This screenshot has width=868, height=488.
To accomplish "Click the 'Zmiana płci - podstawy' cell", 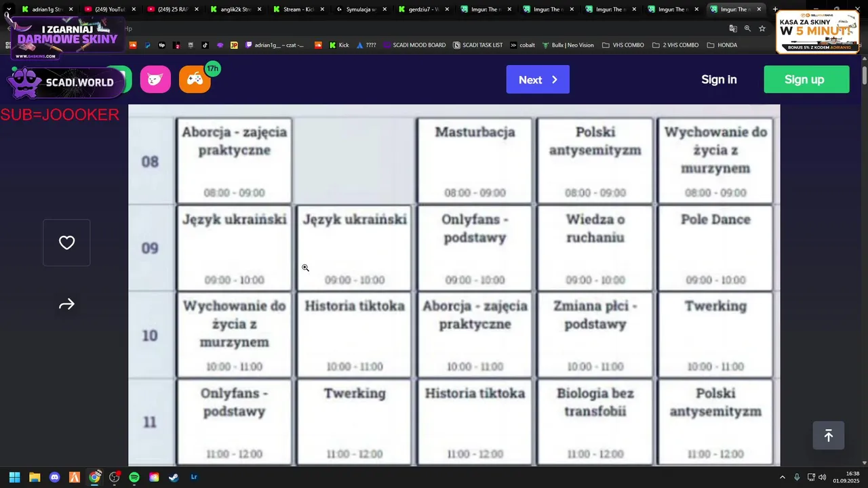I will click(x=595, y=335).
